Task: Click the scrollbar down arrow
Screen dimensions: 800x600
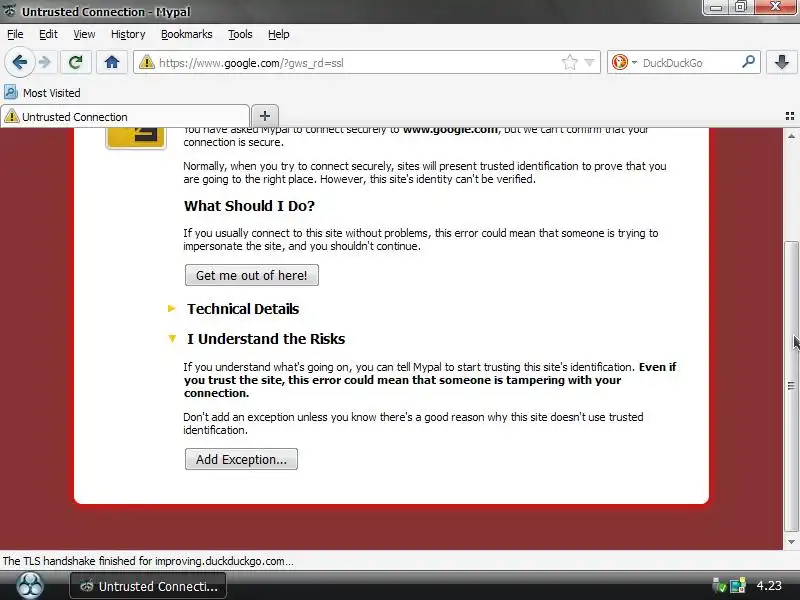Action: (x=791, y=542)
